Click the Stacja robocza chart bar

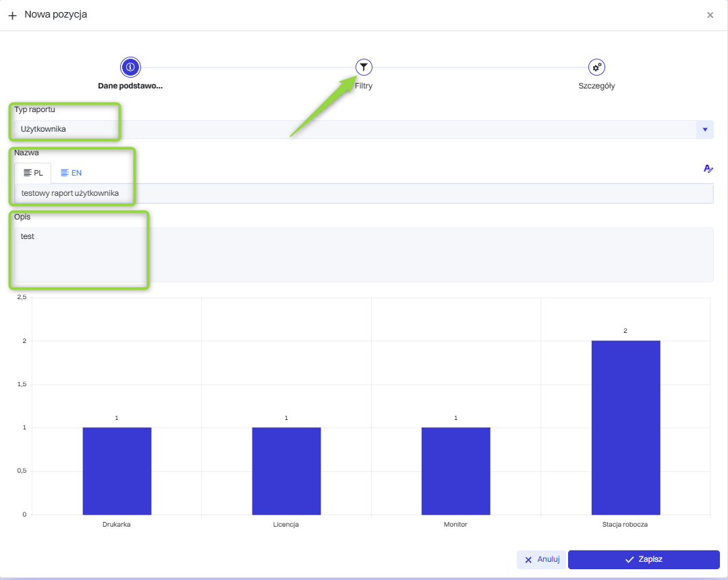(x=625, y=427)
